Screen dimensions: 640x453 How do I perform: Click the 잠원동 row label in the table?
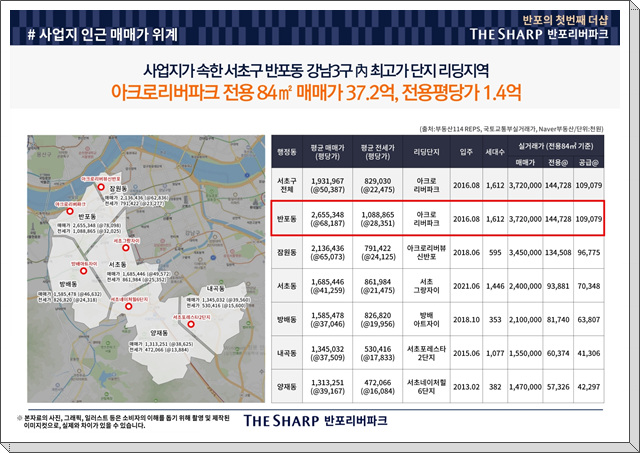(287, 253)
